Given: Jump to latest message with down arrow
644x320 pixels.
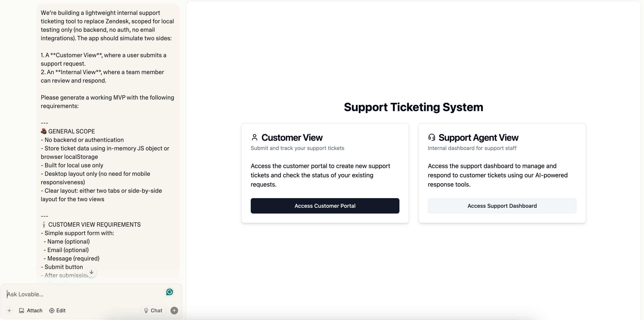Looking at the screenshot, I should pyautogui.click(x=92, y=272).
